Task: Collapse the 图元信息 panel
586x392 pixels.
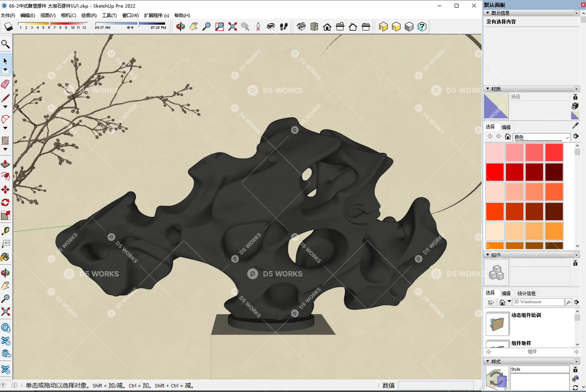Action: point(488,13)
